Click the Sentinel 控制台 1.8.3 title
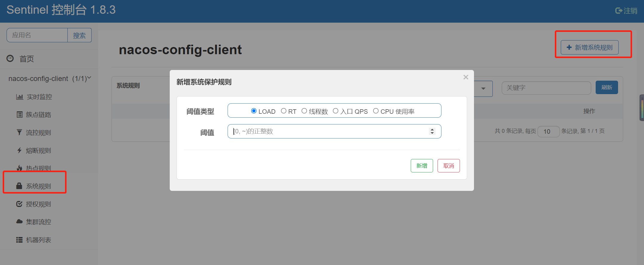644x265 pixels. [61, 10]
